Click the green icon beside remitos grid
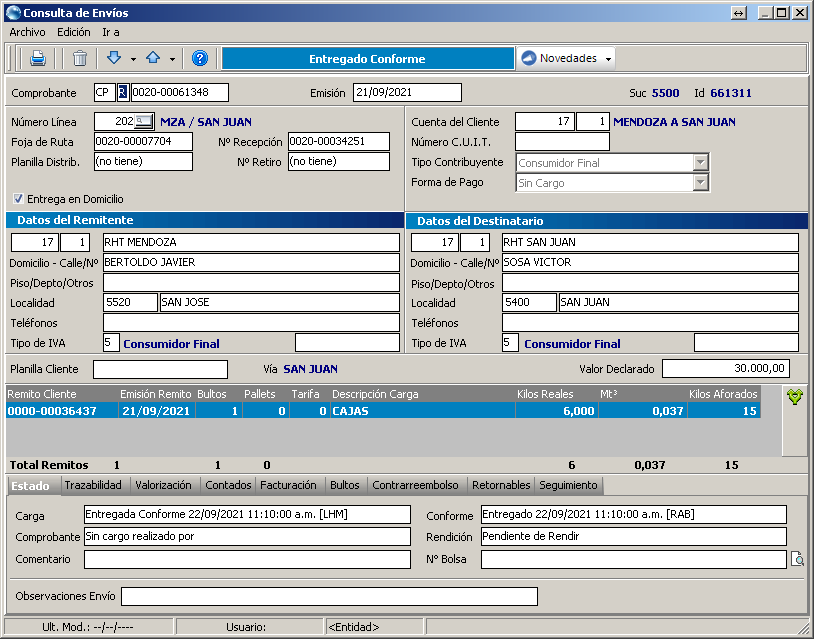The image size is (814, 639). 794,397
